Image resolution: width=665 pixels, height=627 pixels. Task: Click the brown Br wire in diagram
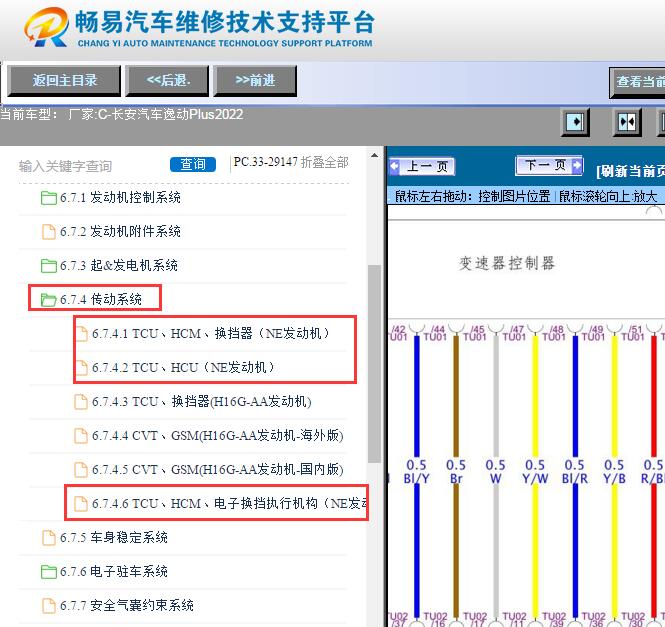tap(456, 397)
